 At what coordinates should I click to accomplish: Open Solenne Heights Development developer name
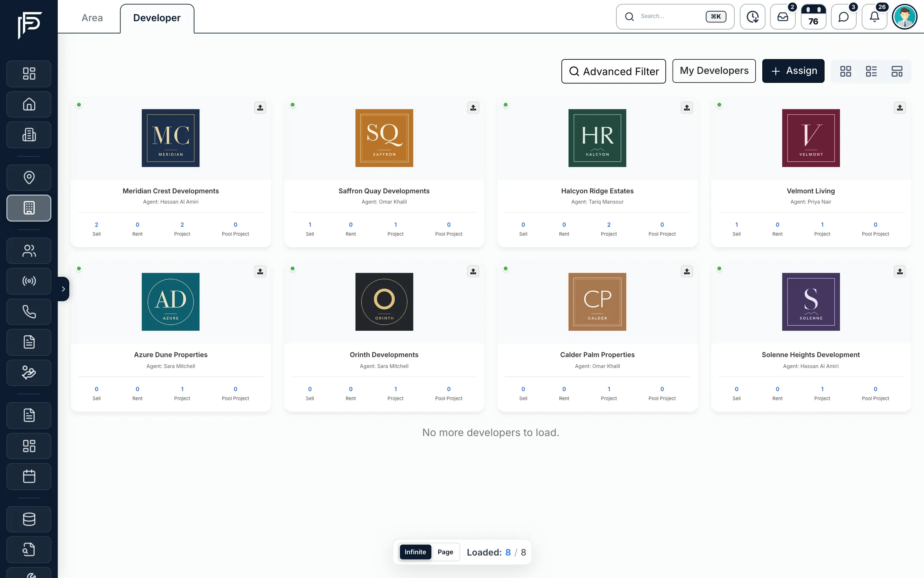pyautogui.click(x=810, y=355)
